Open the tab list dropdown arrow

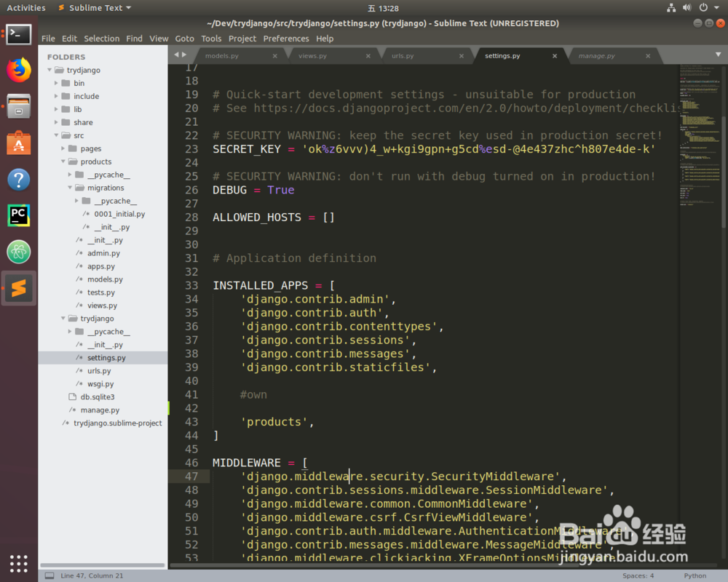(x=719, y=55)
